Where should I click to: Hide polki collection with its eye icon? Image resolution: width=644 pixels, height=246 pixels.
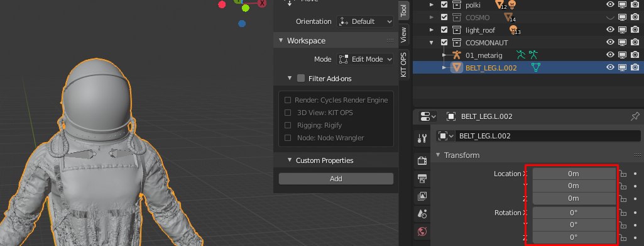click(x=610, y=5)
